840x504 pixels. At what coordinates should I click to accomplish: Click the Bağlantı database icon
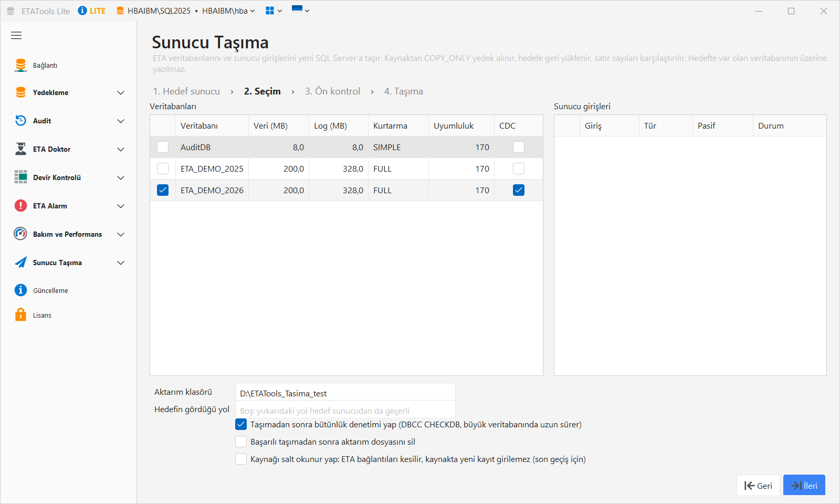click(20, 65)
